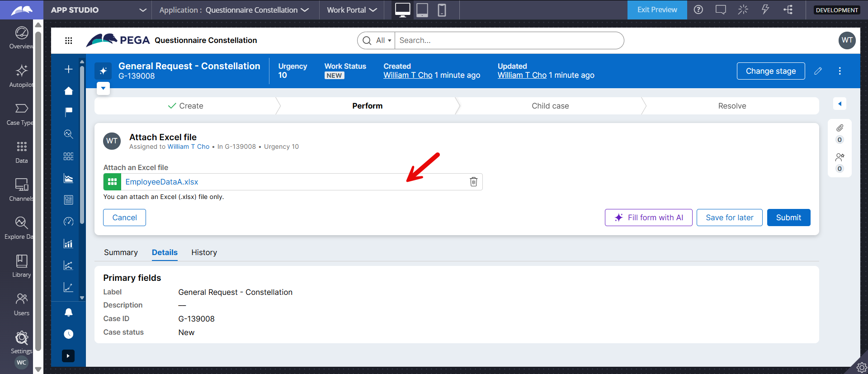868x374 pixels.
Task: Open the followers utility icon
Action: pyautogui.click(x=840, y=157)
